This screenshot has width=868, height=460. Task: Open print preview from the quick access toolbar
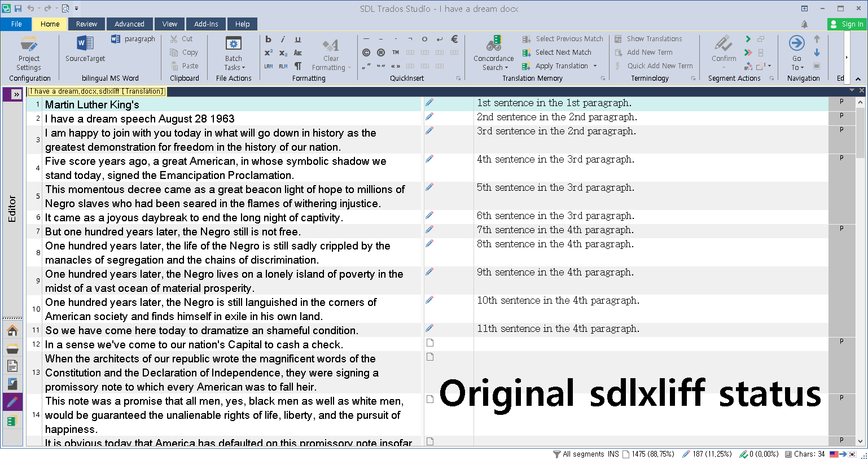click(x=65, y=8)
